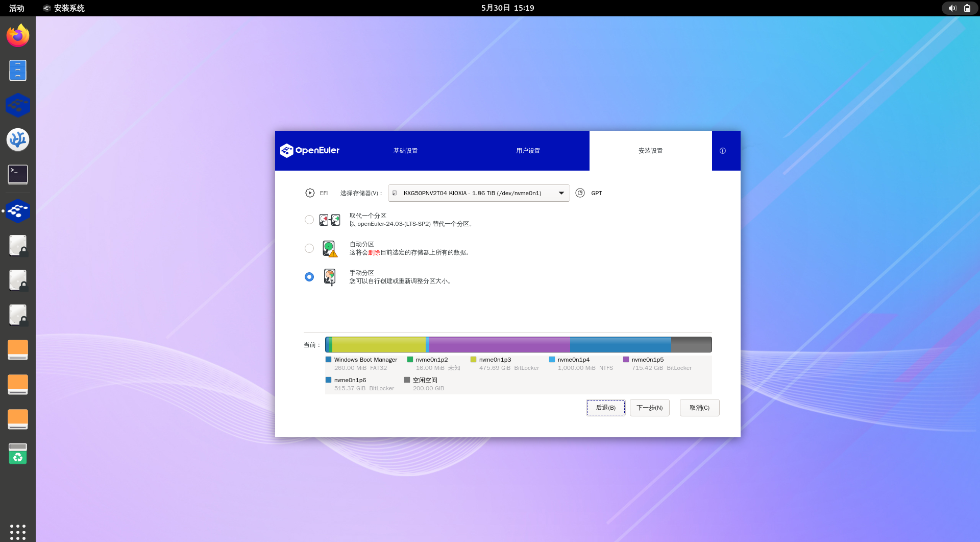The image size is (980, 542).
Task: Switch to the 用户设置 tab
Action: tap(528, 151)
